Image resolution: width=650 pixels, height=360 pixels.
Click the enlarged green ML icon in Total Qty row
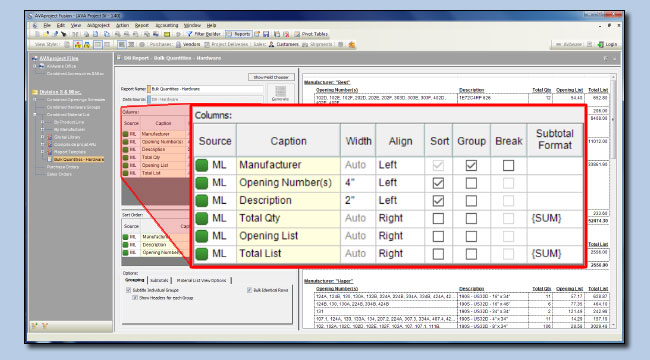[x=202, y=218]
